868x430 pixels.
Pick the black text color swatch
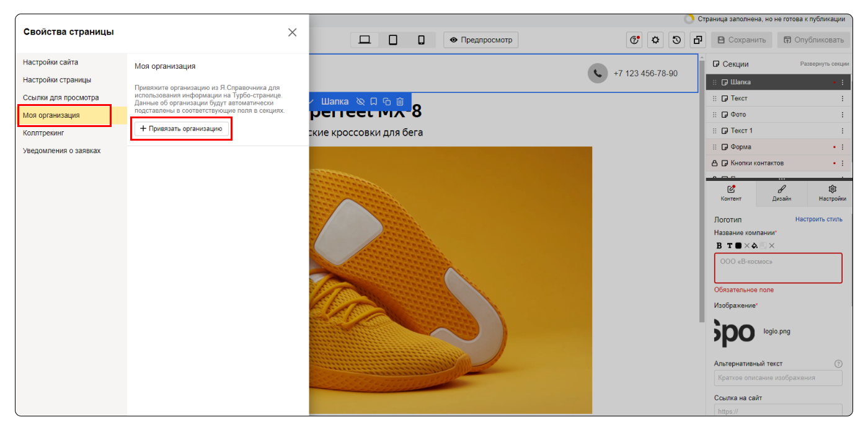tap(738, 245)
